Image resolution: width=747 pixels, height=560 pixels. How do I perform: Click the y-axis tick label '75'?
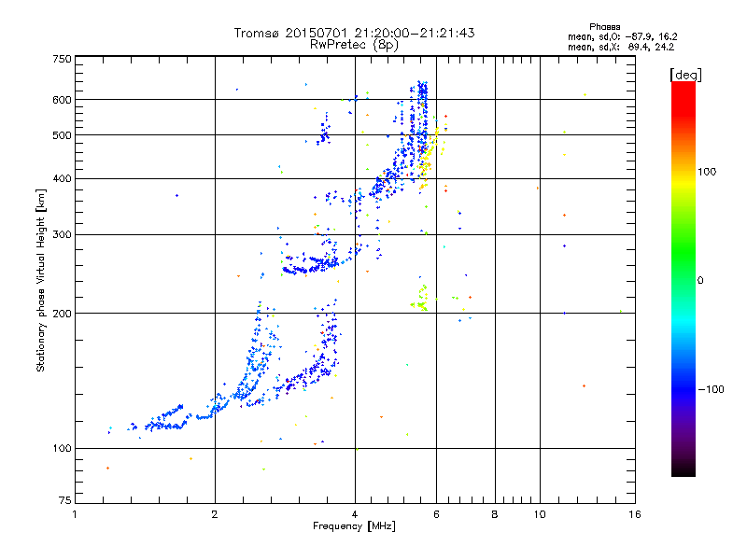pos(65,500)
